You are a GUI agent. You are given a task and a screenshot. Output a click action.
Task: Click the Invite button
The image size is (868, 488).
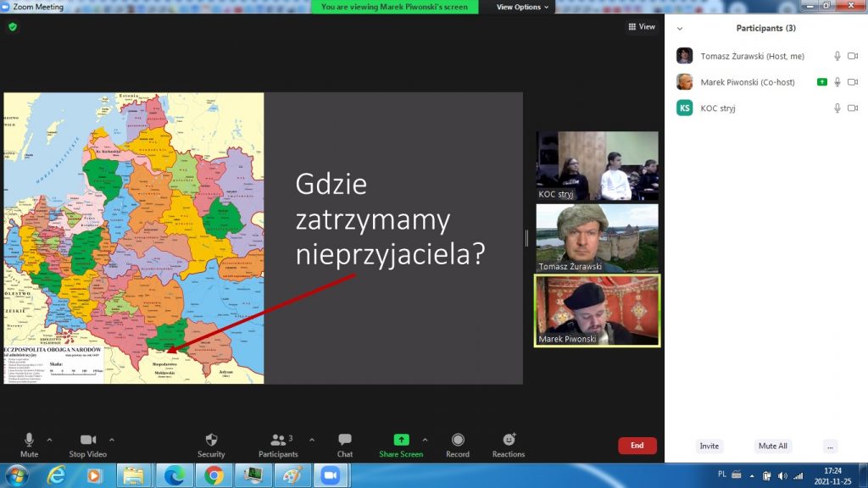point(709,446)
